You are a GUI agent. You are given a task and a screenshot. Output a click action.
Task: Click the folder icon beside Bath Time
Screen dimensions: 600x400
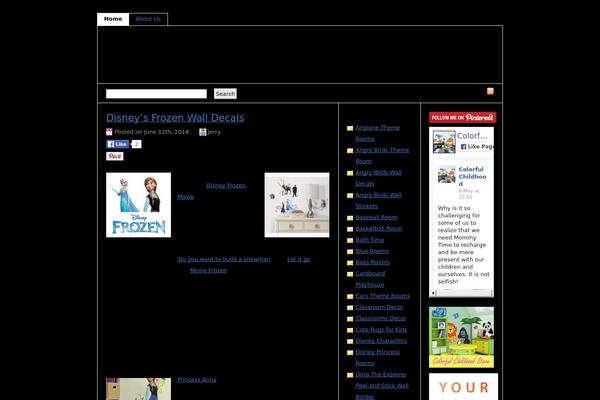(350, 240)
